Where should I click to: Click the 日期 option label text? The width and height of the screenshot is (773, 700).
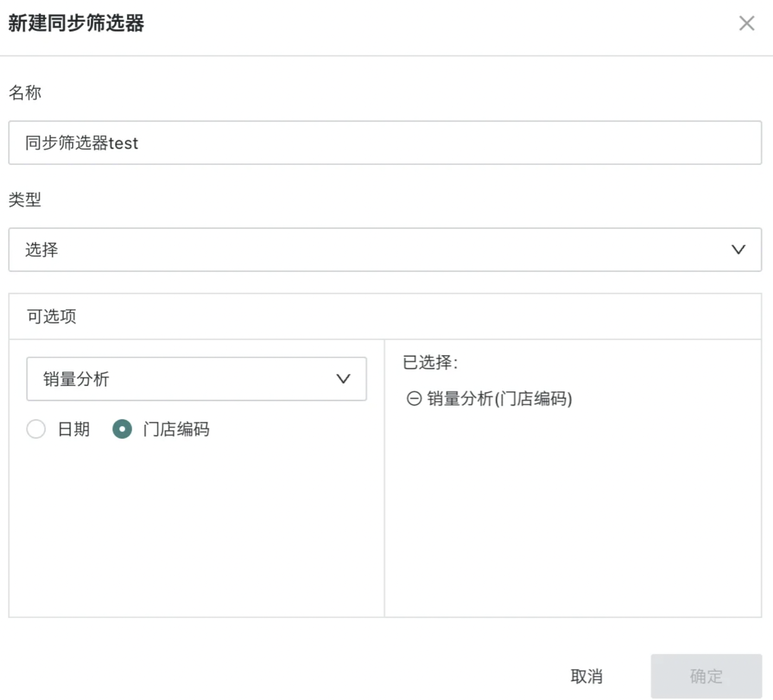74,429
